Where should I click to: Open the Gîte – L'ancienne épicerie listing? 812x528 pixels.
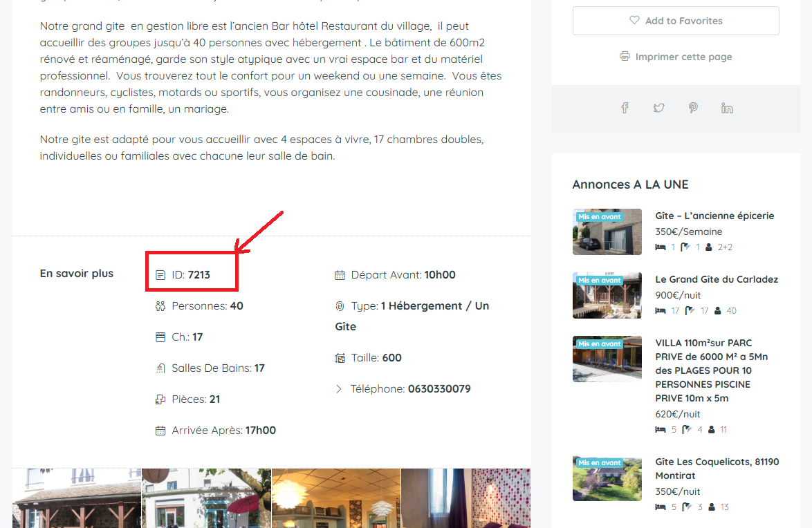[x=714, y=216]
